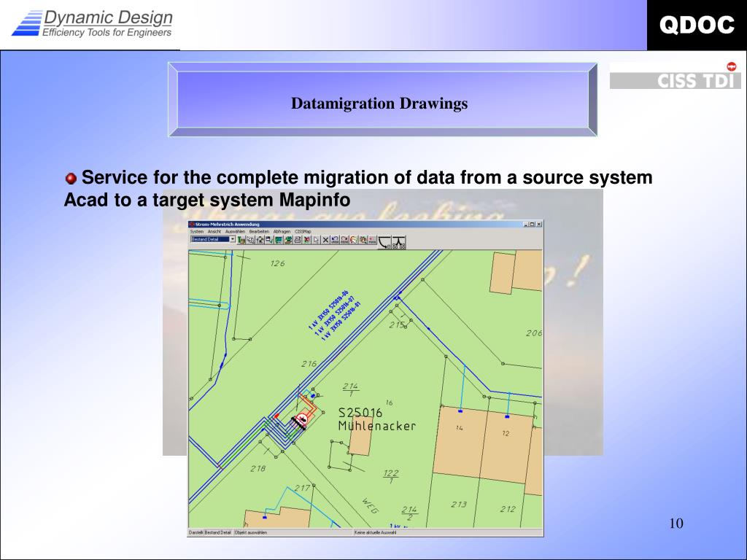
Task: Click parcel number 216 on the map
Action: tap(309, 364)
